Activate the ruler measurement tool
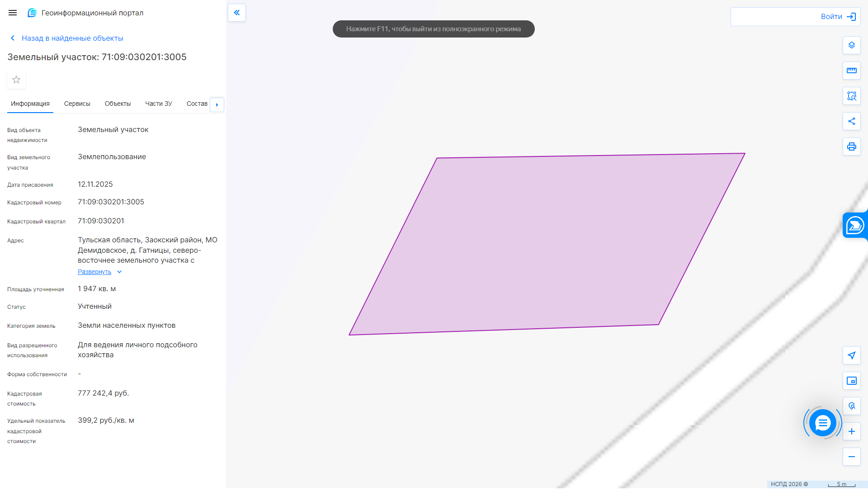This screenshot has width=868, height=491. [851, 71]
